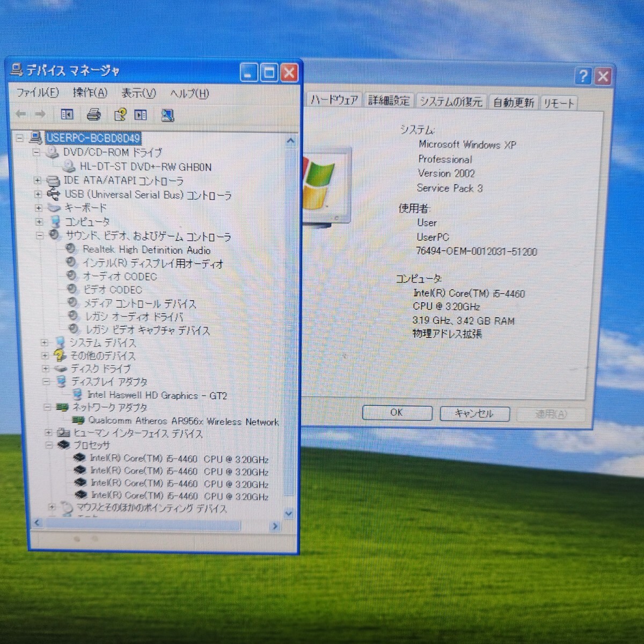Select the HL-DT-ST DVD+-RW drive
The height and width of the screenshot is (644, 644).
[x=145, y=167]
